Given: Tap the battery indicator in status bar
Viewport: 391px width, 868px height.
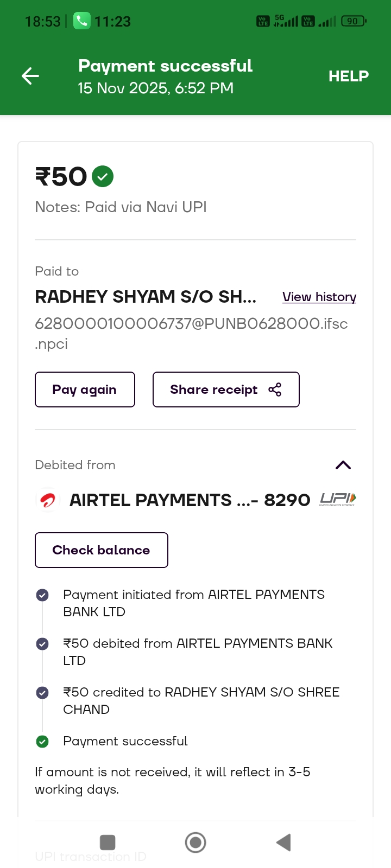Looking at the screenshot, I should (x=354, y=21).
